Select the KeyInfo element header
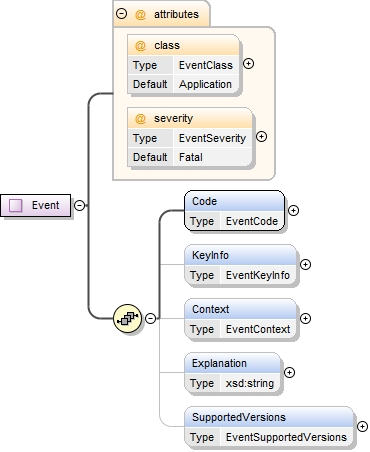This screenshot has height=452, width=370. [241, 255]
